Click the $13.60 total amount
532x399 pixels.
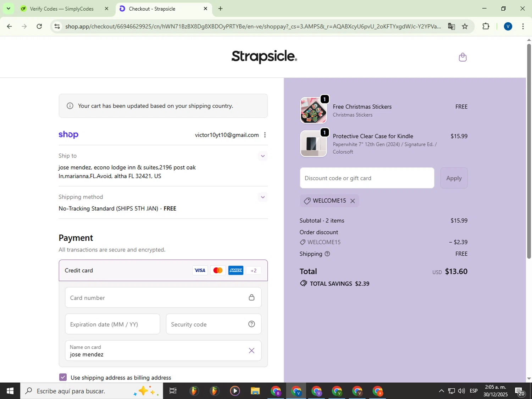pyautogui.click(x=456, y=271)
